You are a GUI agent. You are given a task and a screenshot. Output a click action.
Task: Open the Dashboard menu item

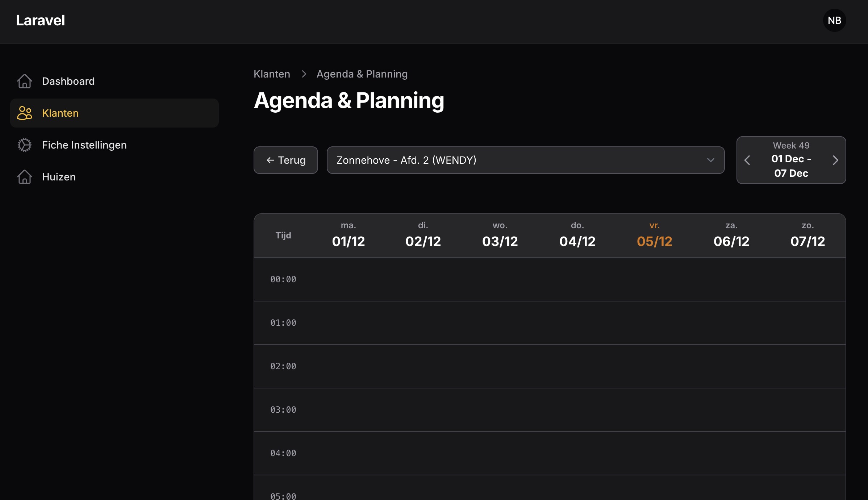pos(68,81)
